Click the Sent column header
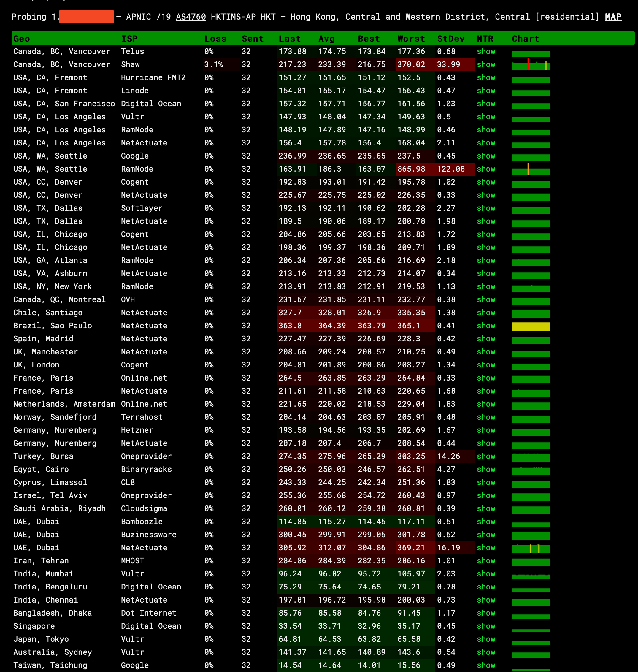638x672 pixels. 253,39
